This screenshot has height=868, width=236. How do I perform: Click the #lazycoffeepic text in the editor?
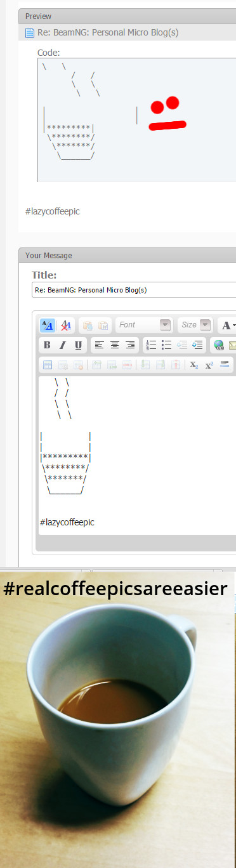(x=67, y=522)
